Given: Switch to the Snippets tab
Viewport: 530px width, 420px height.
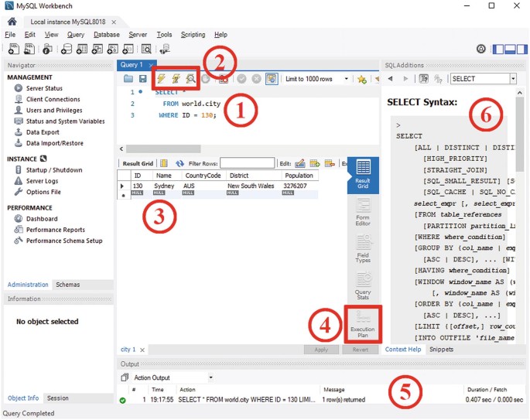Looking at the screenshot, I should (442, 350).
